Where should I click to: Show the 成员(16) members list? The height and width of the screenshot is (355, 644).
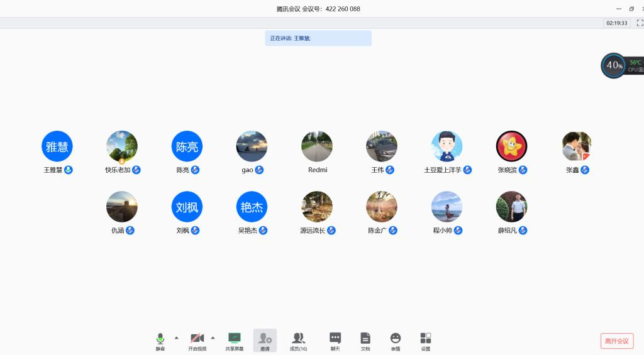click(x=298, y=340)
